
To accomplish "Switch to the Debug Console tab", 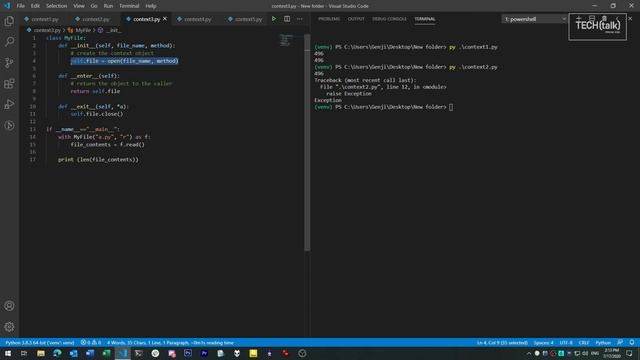I will click(x=389, y=19).
